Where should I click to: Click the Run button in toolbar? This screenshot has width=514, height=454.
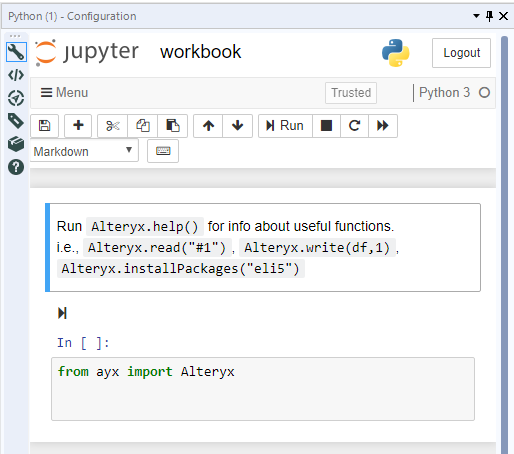[285, 126]
